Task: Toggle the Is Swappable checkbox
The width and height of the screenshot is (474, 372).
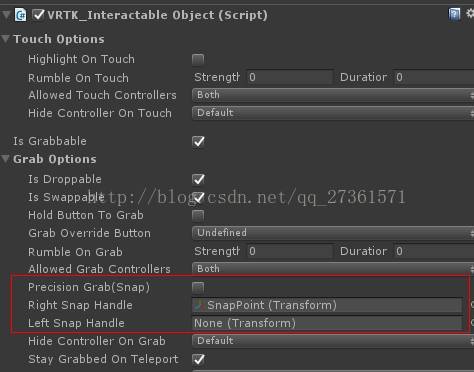Action: coord(198,197)
